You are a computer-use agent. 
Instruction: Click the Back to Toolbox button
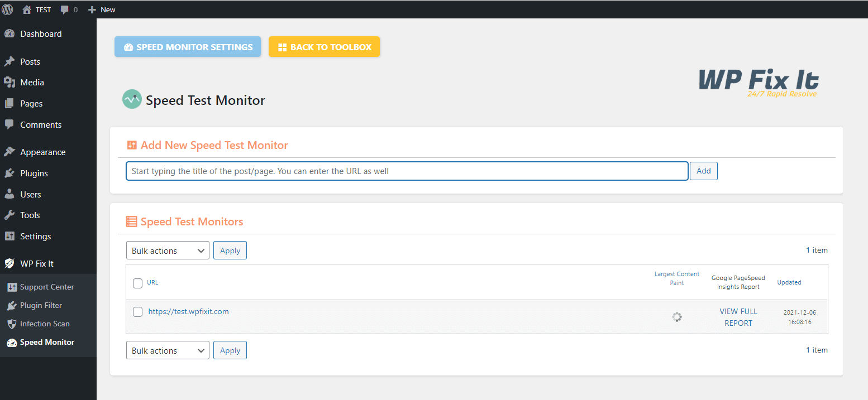324,47
